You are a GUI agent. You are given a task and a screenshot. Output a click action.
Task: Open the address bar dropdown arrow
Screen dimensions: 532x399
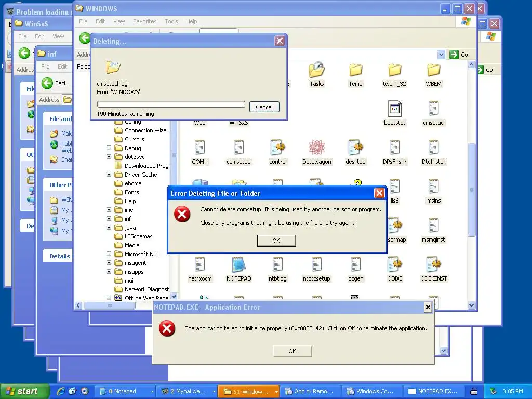pyautogui.click(x=441, y=55)
